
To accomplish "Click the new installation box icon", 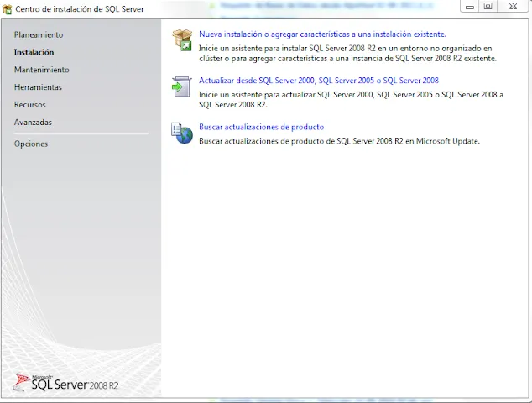I will click(182, 39).
